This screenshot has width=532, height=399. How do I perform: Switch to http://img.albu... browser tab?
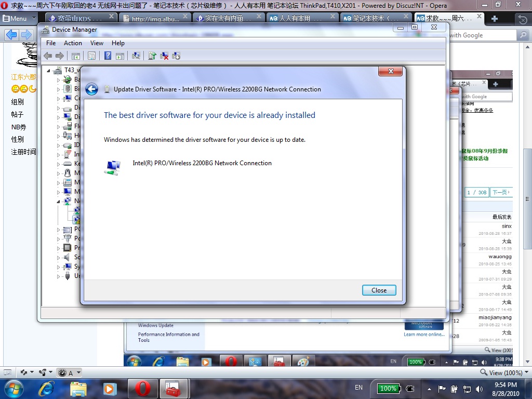pyautogui.click(x=155, y=18)
